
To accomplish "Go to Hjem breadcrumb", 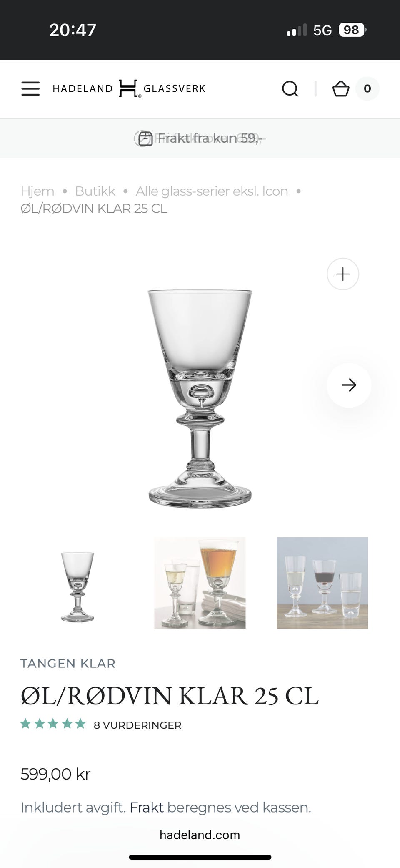I will tap(37, 191).
